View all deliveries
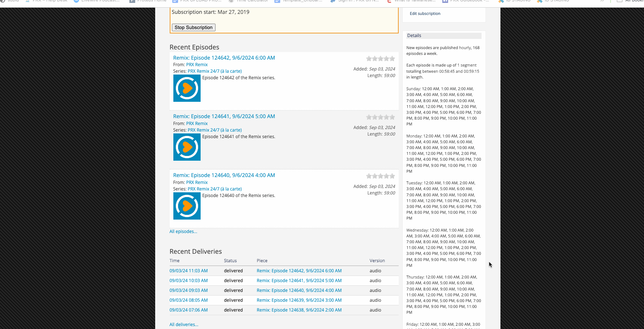This screenshot has height=329, width=644. tap(184, 324)
